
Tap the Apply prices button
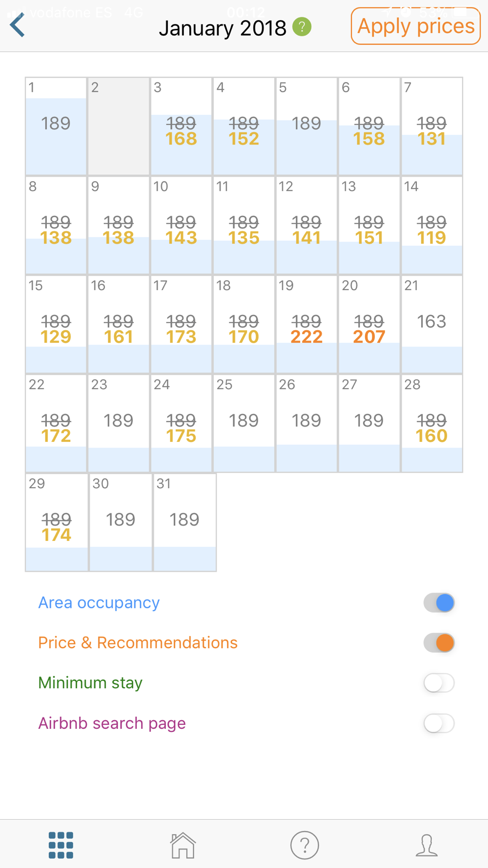(x=416, y=26)
